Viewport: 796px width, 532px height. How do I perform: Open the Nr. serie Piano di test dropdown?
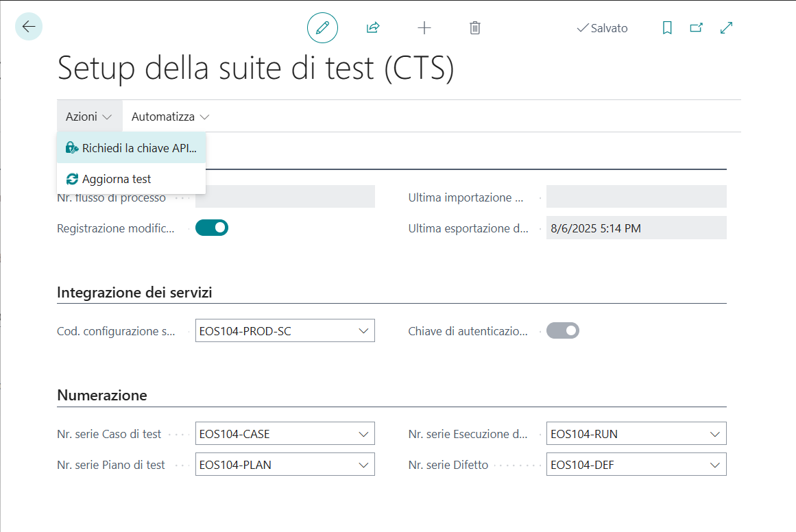click(x=363, y=465)
